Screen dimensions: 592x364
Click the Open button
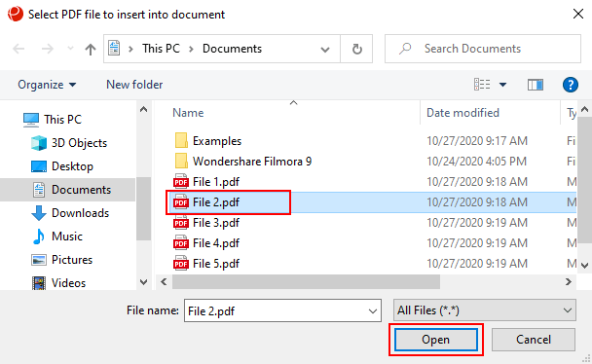tap(435, 339)
